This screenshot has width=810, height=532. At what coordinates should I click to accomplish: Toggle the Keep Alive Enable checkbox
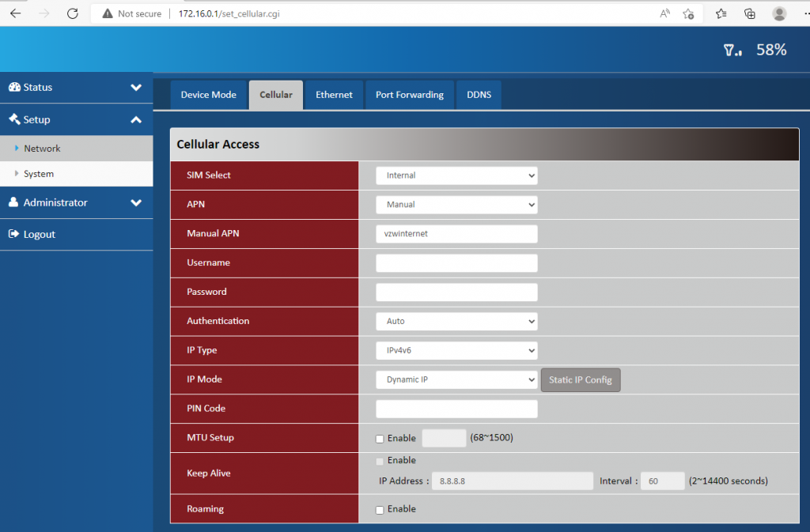(380, 461)
